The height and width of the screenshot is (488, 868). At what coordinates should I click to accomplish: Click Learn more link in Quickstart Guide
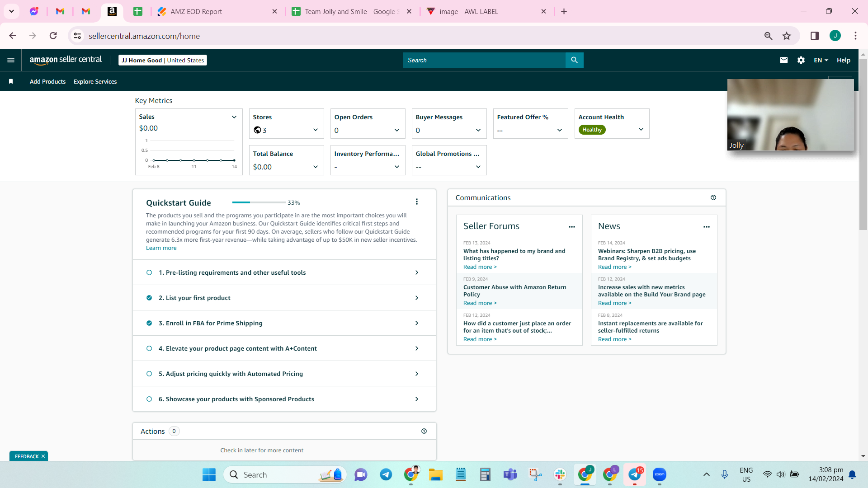[x=161, y=248]
